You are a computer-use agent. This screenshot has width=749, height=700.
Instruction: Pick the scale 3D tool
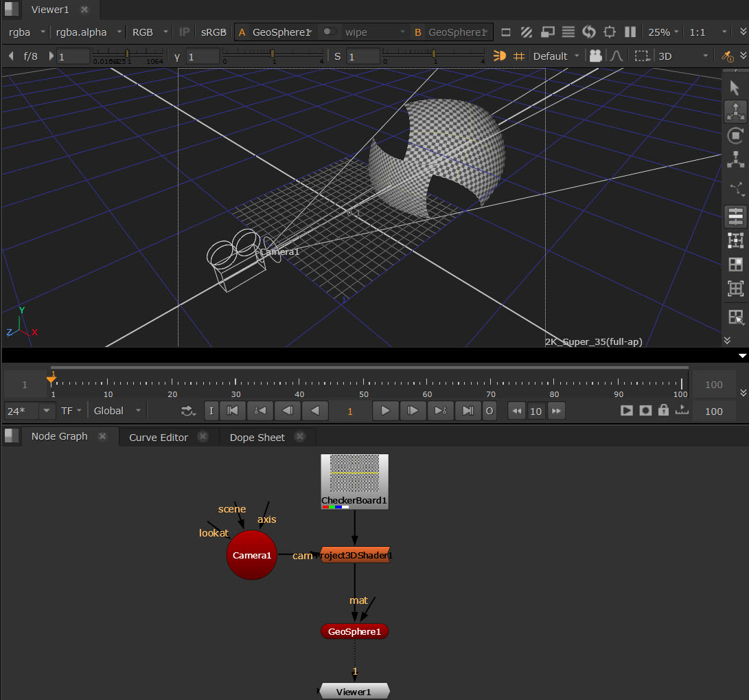tap(735, 160)
